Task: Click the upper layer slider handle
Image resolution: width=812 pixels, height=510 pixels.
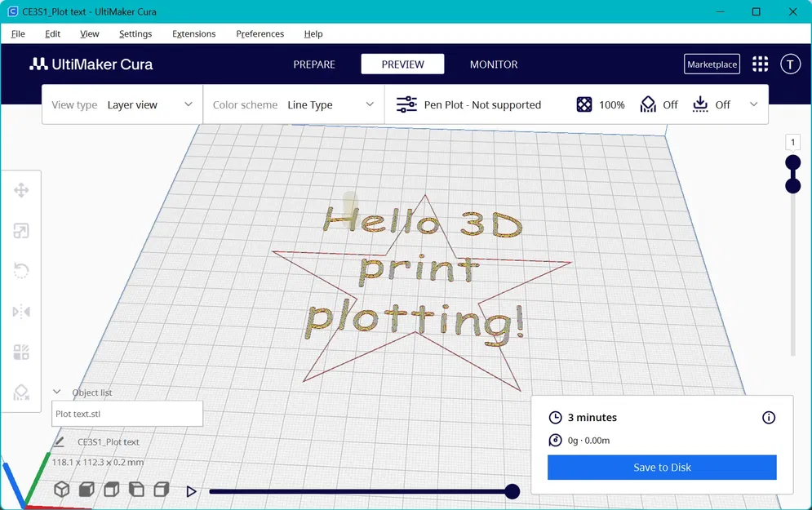Action: (793, 162)
